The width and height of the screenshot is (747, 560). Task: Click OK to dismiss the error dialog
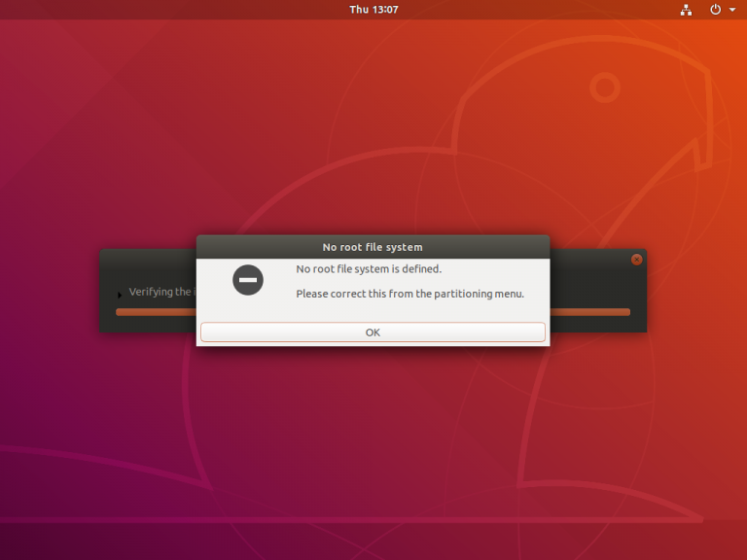coord(373,332)
